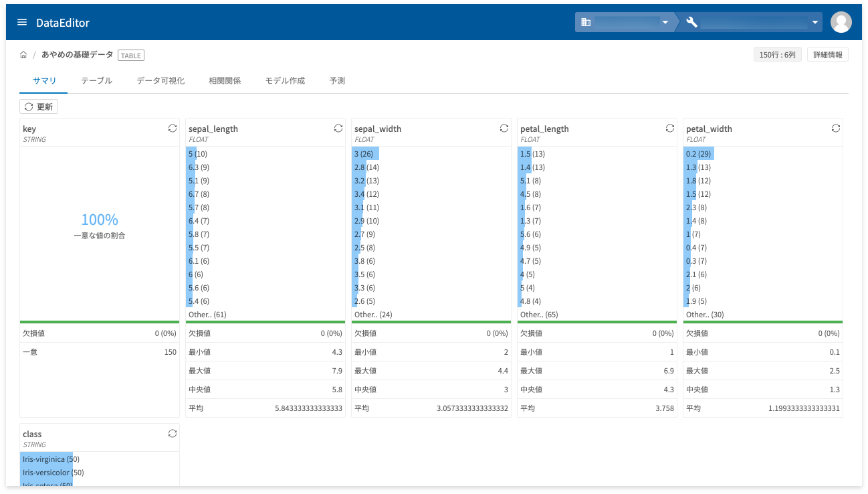Click sepal_length mean value 5.843333333333333

tap(308, 408)
